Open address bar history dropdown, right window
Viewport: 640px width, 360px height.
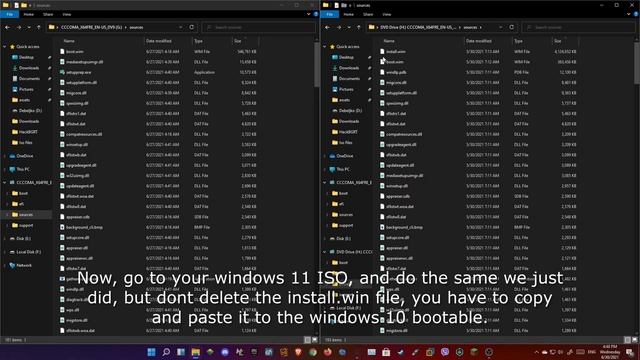(x=500, y=27)
